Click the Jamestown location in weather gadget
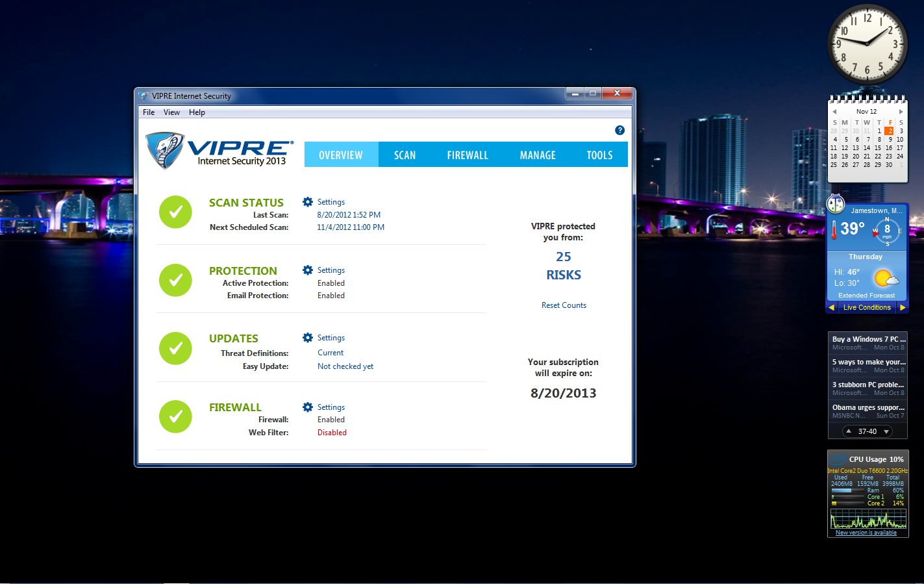This screenshot has height=584, width=924. point(877,210)
